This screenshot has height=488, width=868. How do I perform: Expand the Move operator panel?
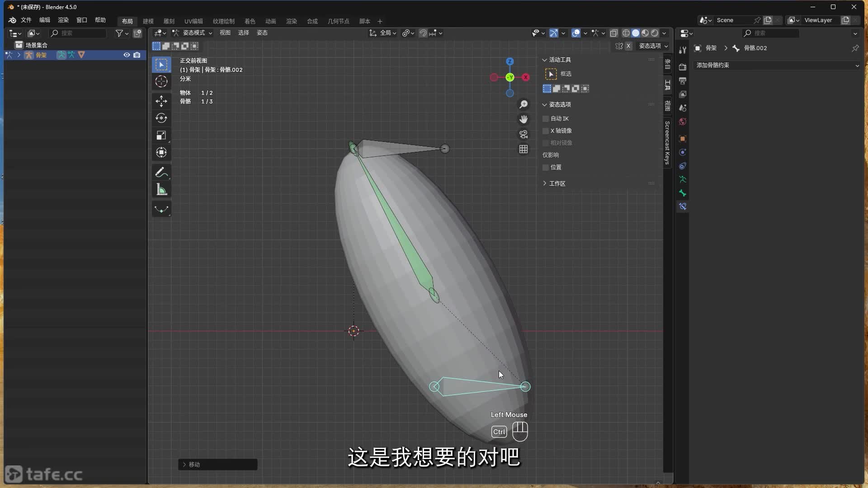point(184,465)
